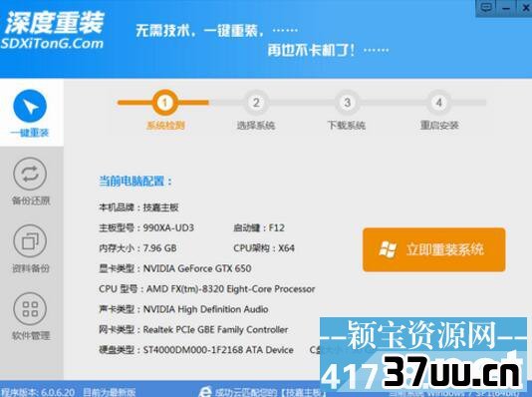Viewport: 532px width, 397px height.
Task: Click the 立即重装系统 button
Action: [x=434, y=249]
